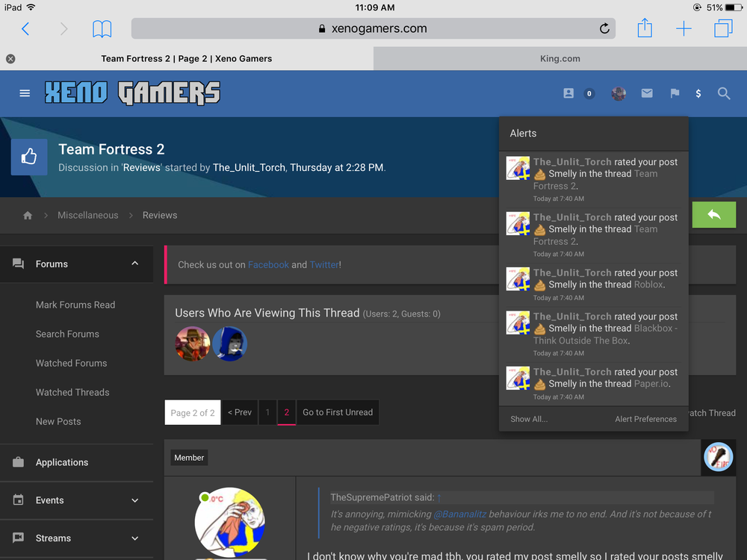The height and width of the screenshot is (560, 747).
Task: Click the cowboy hat viewer avatar
Action: click(193, 343)
